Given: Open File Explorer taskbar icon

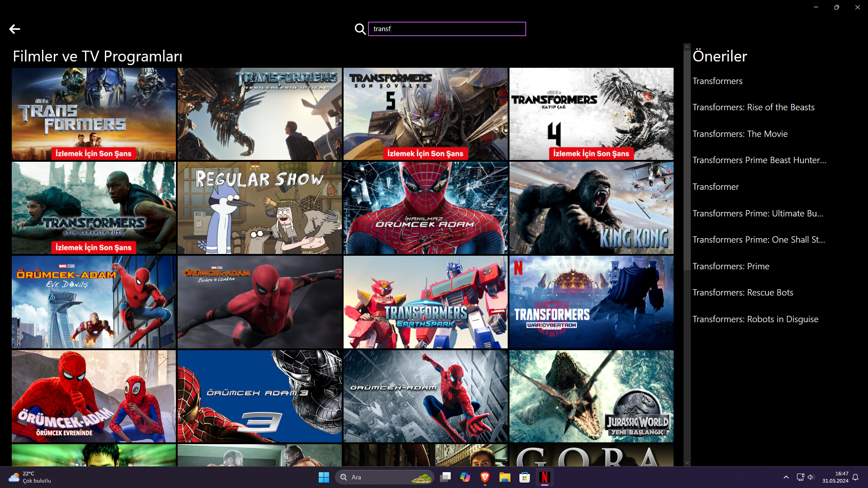Looking at the screenshot, I should tap(505, 477).
